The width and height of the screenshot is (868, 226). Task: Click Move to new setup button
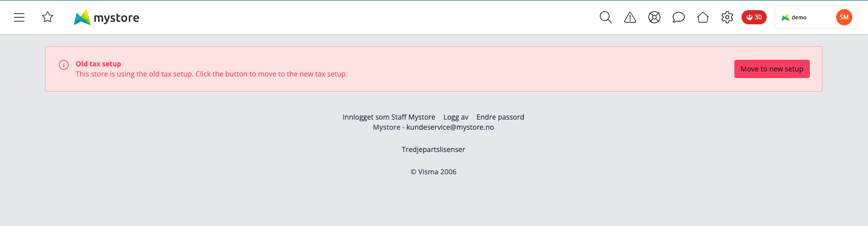772,69
